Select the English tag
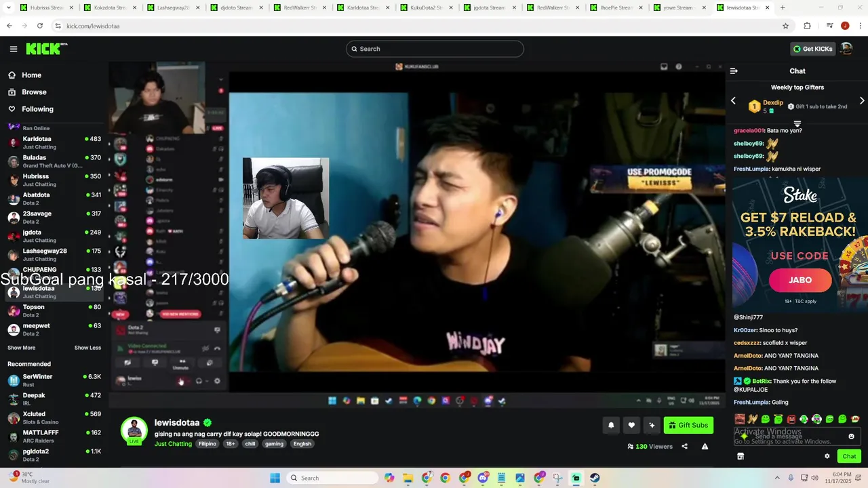Image resolution: width=868 pixels, height=488 pixels. (x=302, y=444)
